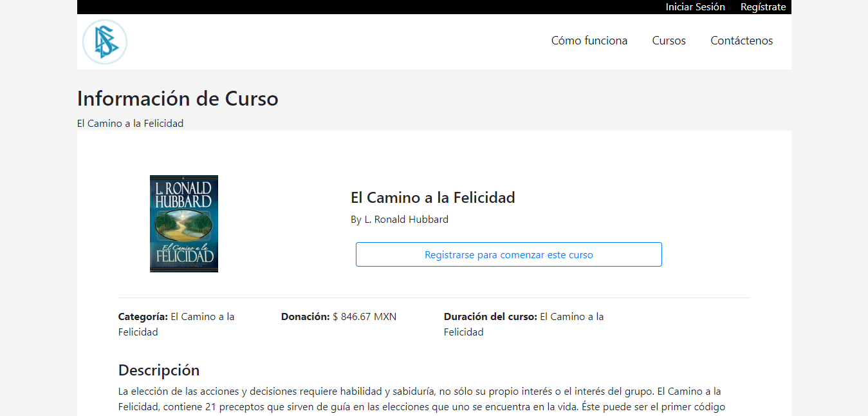Open the Cómo funciona menu item
Screen dimensions: 868x416
click(x=589, y=41)
